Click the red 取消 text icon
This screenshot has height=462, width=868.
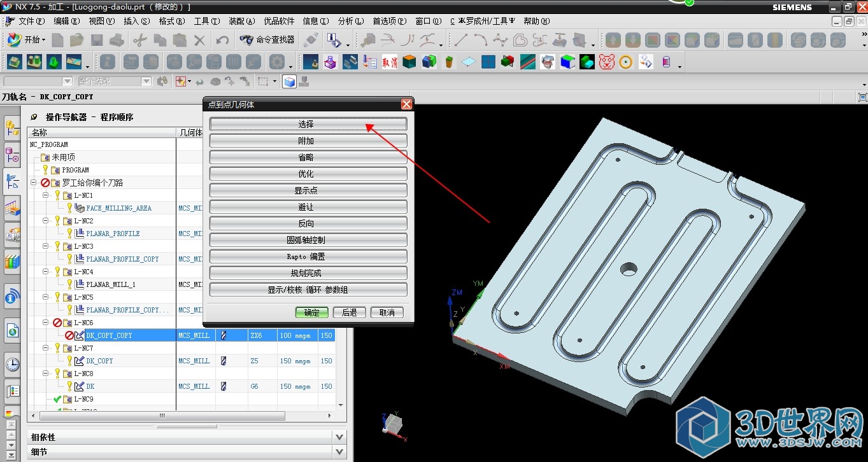[390, 62]
